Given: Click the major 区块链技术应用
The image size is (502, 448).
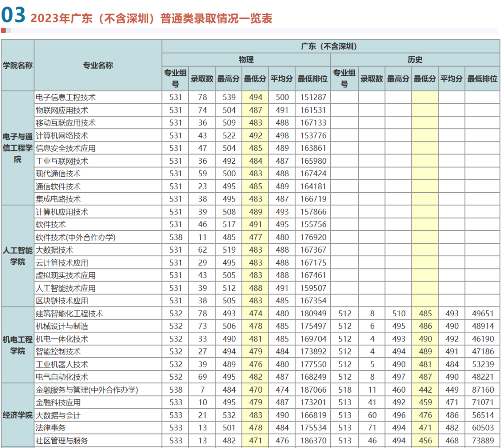Looking at the screenshot, I should click(x=62, y=301).
